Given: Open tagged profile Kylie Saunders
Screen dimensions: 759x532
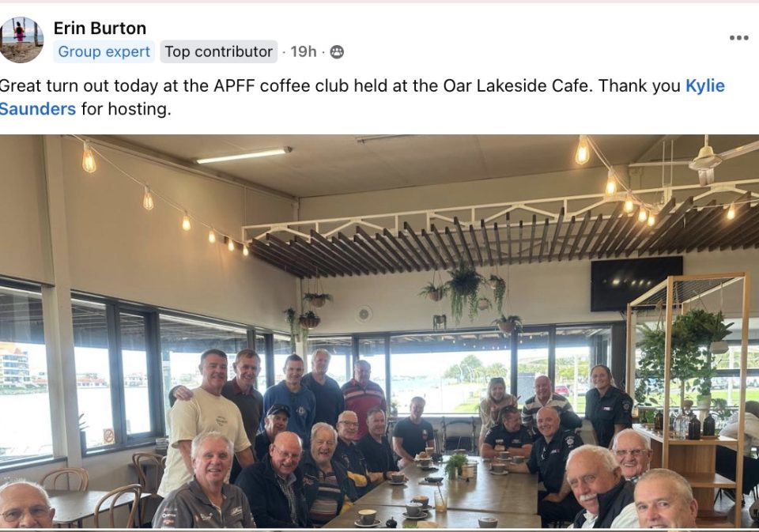Looking at the screenshot, I should pos(705,85).
